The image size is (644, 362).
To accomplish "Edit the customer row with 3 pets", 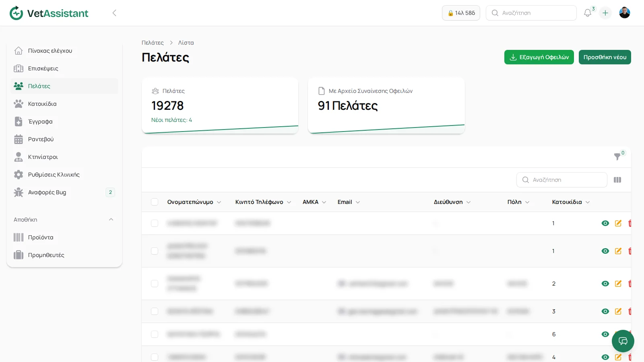I will tap(618, 311).
